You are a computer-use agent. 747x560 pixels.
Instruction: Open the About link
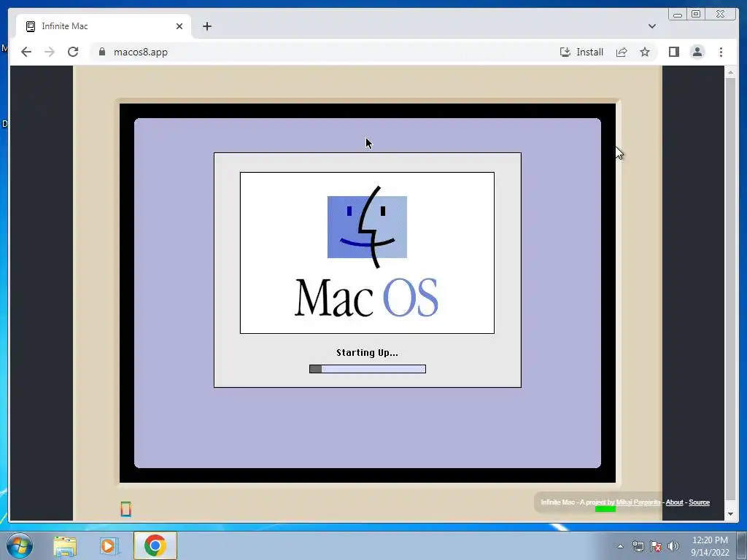(674, 502)
